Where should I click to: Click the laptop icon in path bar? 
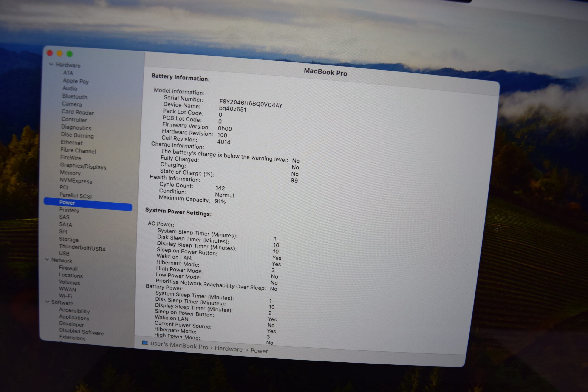pos(145,343)
